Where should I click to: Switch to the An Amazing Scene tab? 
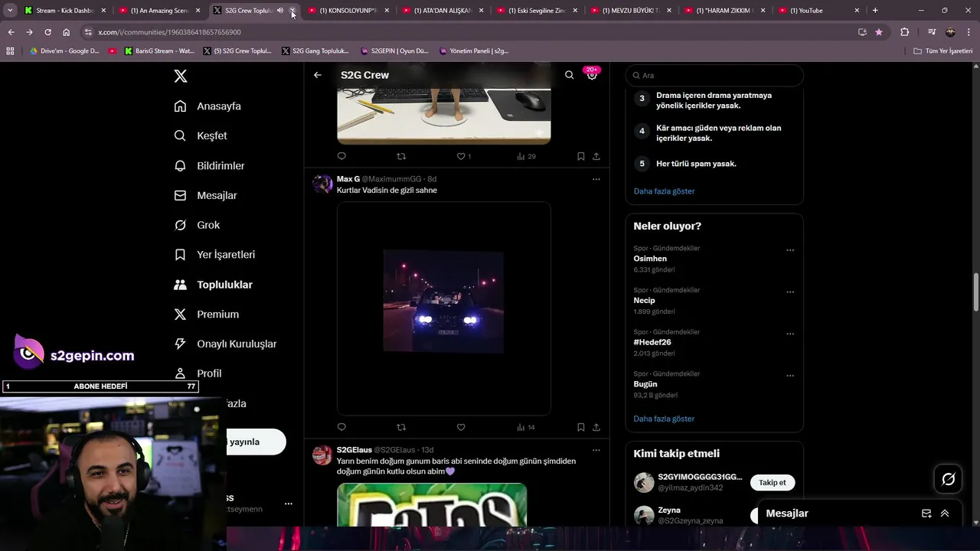coord(159,11)
